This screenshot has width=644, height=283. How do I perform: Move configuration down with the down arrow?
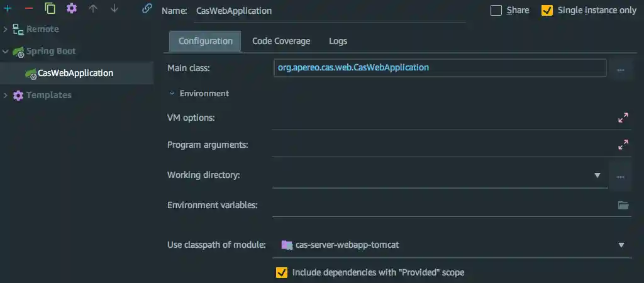[x=114, y=9]
